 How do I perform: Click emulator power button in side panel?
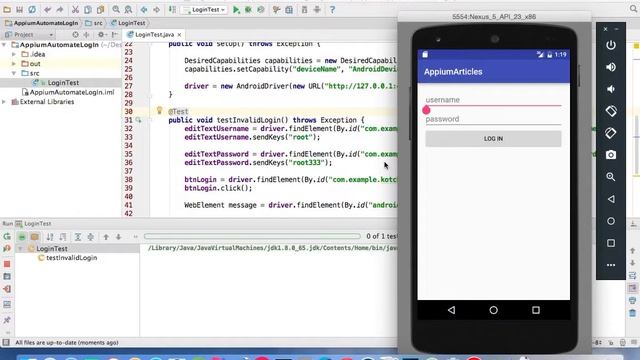tap(611, 45)
